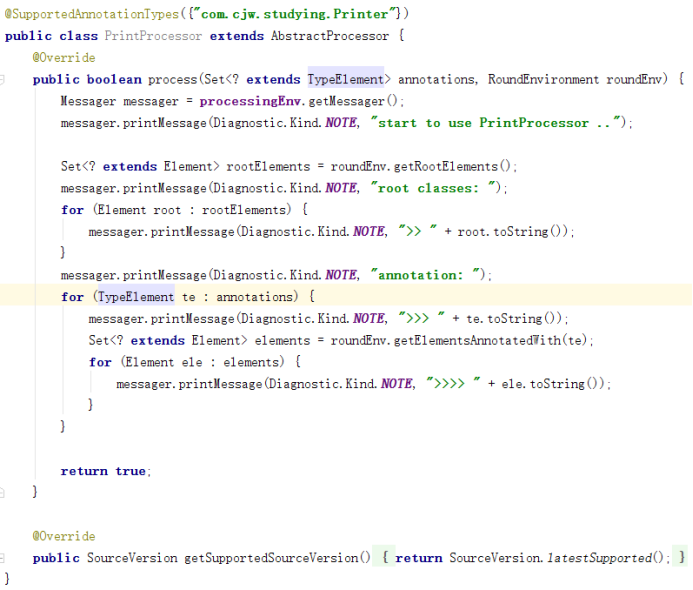Screen dimensions: 693x590
Task: Click the AbstractProcessor superclass name
Action: 330,36
